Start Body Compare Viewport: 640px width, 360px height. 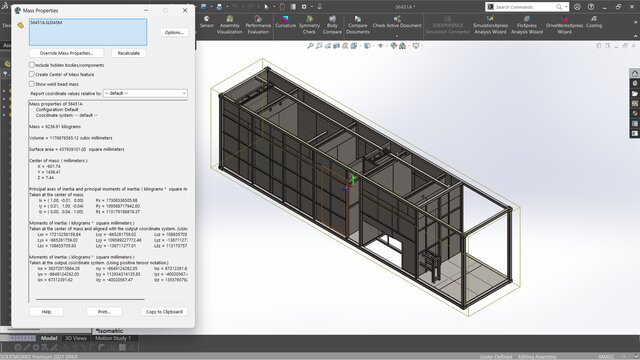pos(332,25)
